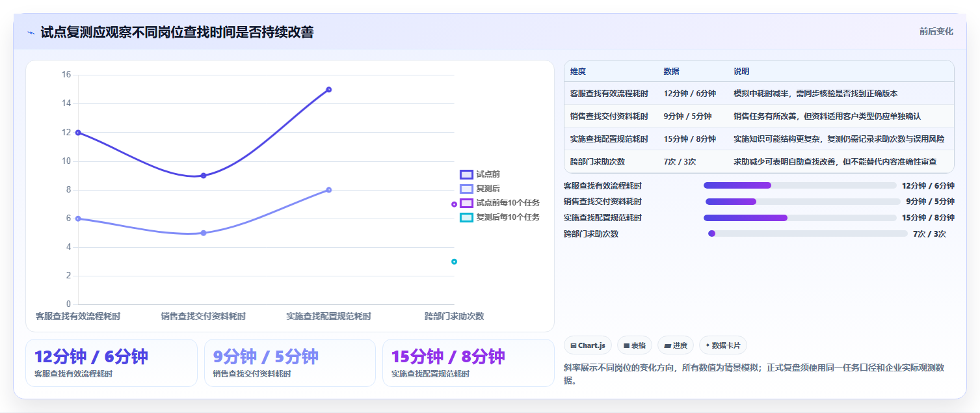Click the footnote starting 斜率展示不同岗位
The height and width of the screenshot is (413, 980).
(x=754, y=374)
